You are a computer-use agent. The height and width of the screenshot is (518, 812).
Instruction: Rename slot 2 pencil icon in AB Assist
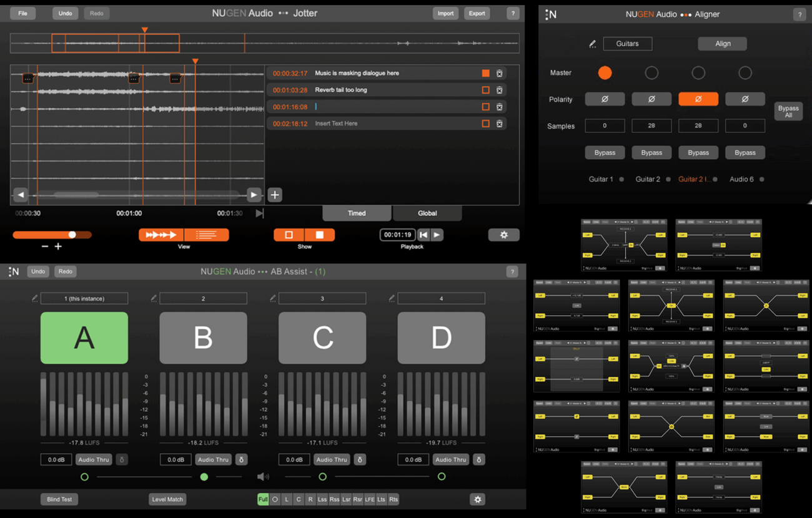(154, 298)
